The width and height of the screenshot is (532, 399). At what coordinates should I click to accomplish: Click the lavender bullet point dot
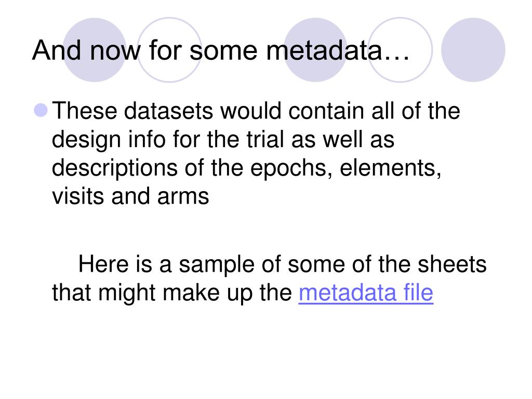tap(41, 110)
